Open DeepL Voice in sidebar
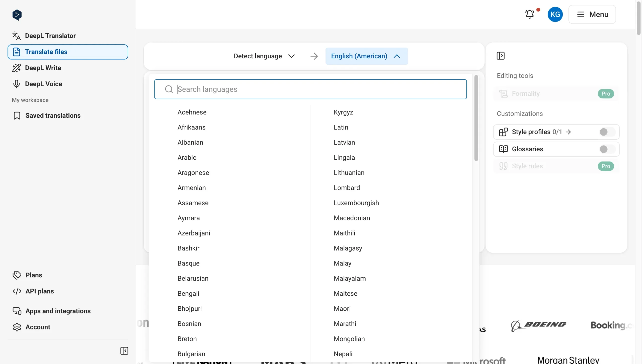Viewport: 642px width, 364px height. coord(68,84)
